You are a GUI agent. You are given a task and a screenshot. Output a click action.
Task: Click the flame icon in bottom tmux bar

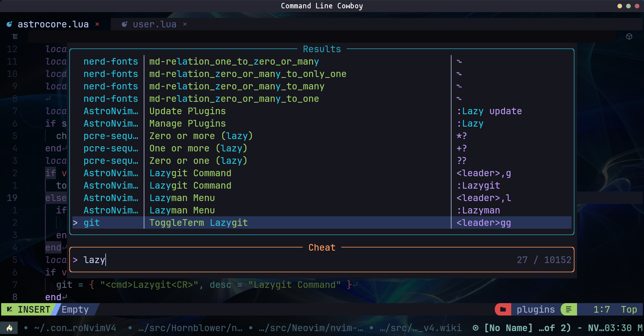coord(10,328)
